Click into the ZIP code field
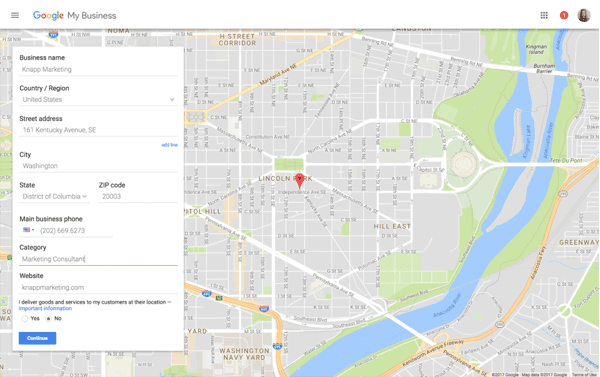The width and height of the screenshot is (600, 377). (x=138, y=196)
